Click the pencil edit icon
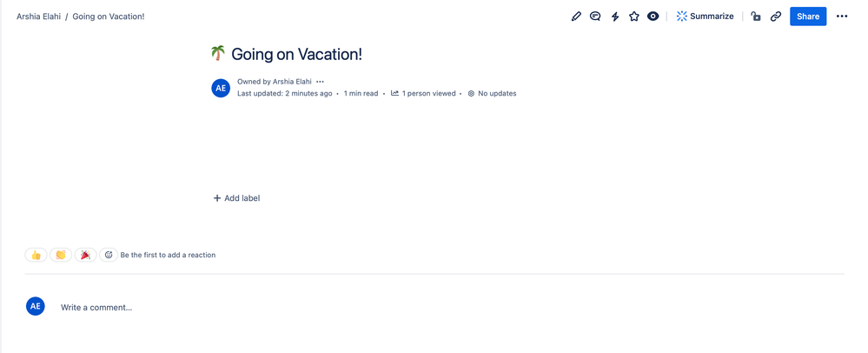 pyautogui.click(x=576, y=17)
